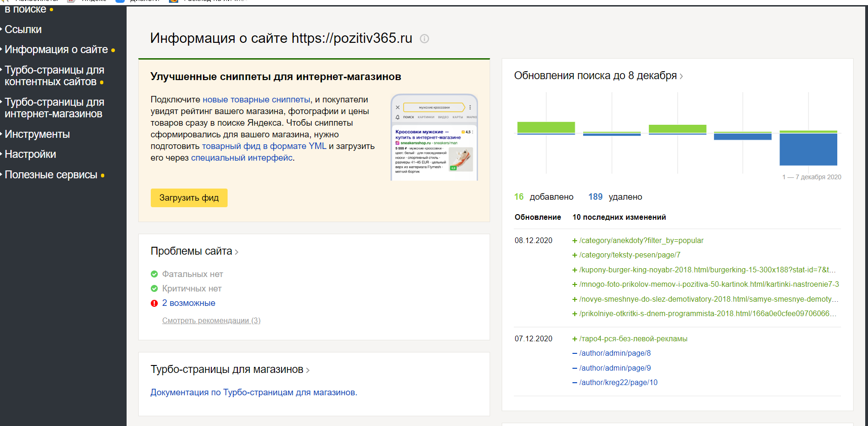The width and height of the screenshot is (868, 426).
Task: Open the 'Ссылки' sidebar section
Action: 23,29
